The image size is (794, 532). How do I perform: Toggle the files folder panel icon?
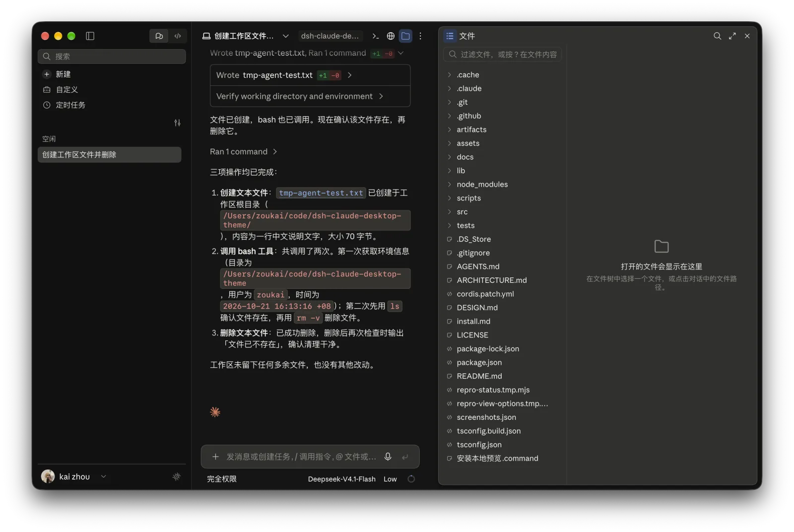coord(405,36)
